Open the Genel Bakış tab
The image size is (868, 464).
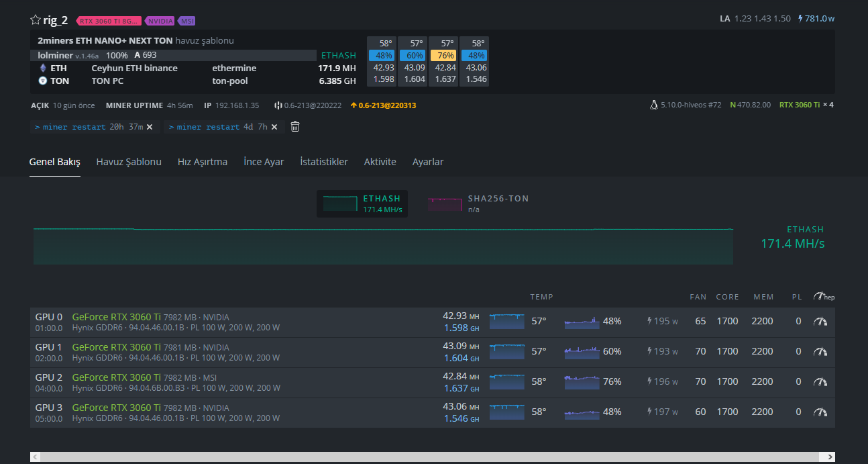[55, 162]
